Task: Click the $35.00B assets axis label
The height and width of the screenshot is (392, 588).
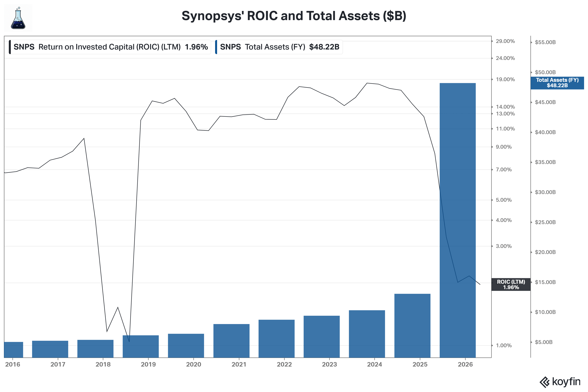Action: (545, 162)
